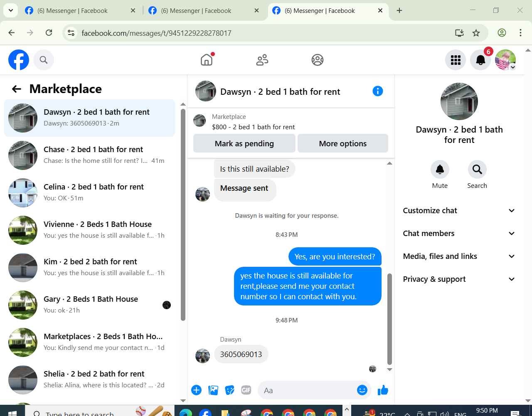Reload the Messenger page

(x=49, y=33)
